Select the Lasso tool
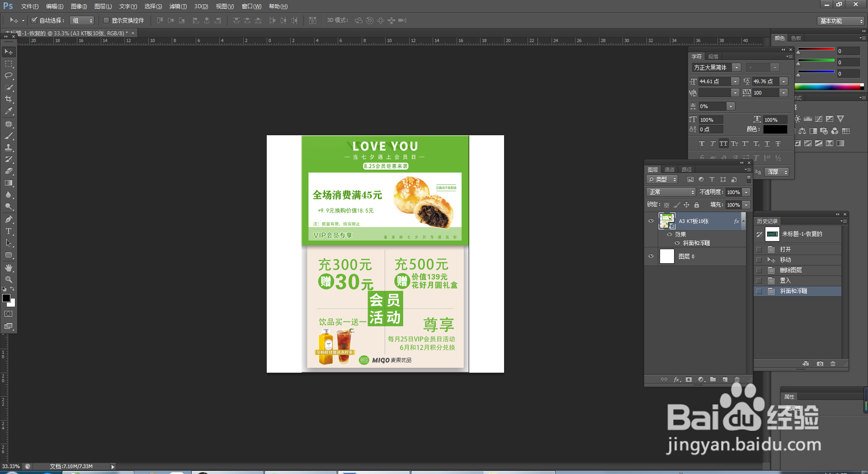868x474 pixels. click(9, 76)
